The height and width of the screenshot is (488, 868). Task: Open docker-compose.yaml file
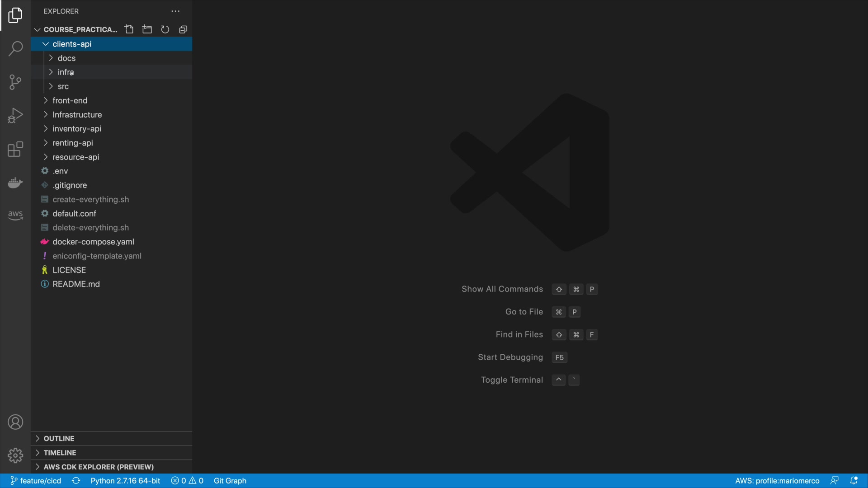pos(93,242)
